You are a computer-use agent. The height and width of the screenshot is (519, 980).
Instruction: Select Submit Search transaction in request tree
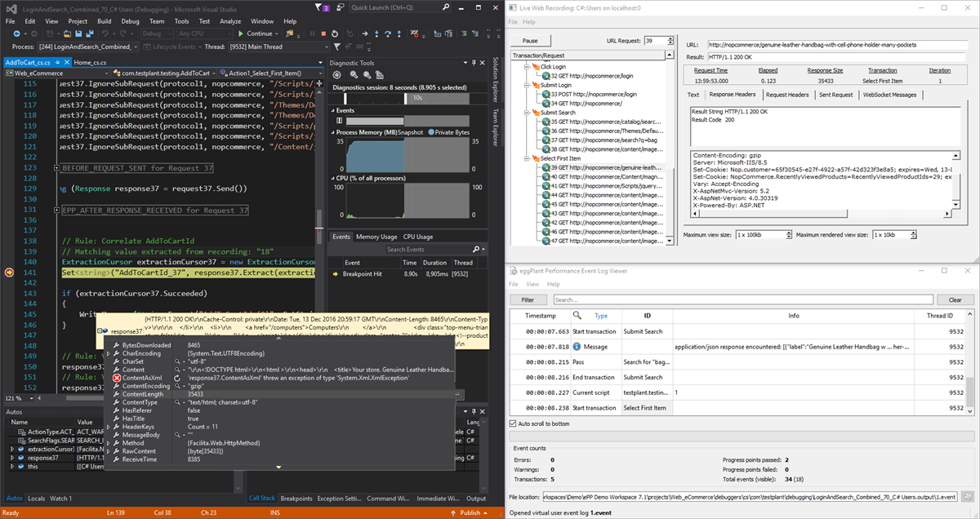(x=558, y=112)
